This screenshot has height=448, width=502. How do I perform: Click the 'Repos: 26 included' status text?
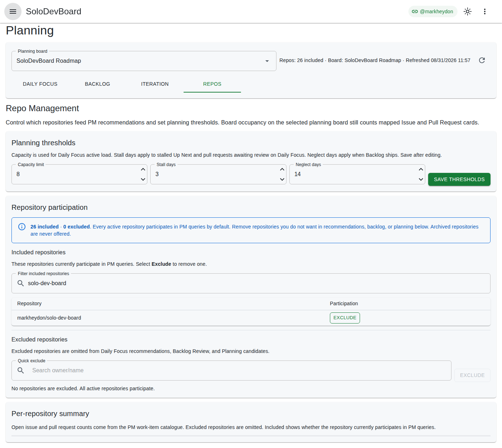301,60
